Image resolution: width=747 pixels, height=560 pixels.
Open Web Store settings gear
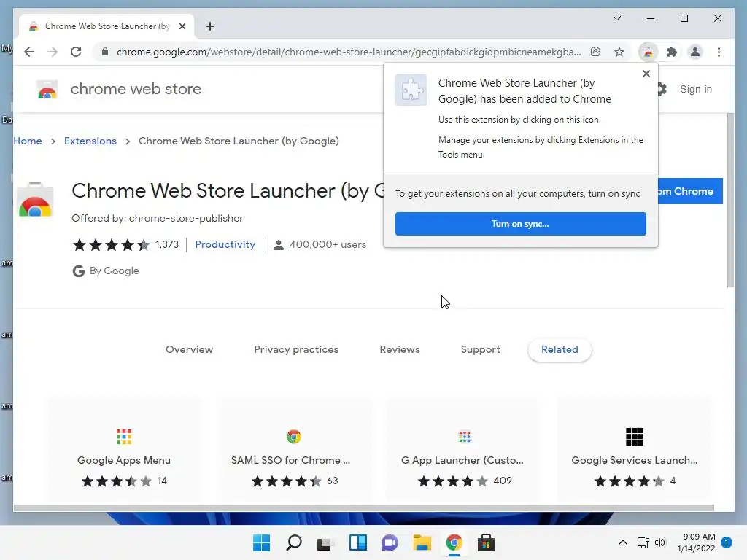[x=662, y=89]
